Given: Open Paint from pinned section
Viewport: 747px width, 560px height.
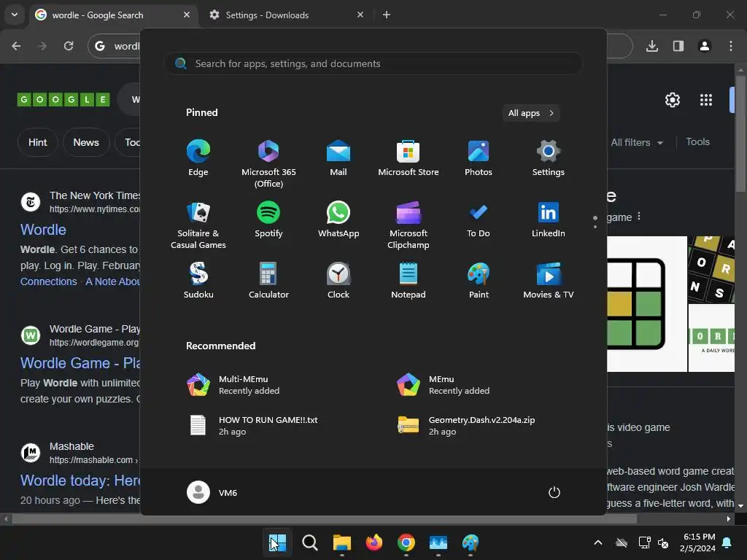Looking at the screenshot, I should click(479, 281).
